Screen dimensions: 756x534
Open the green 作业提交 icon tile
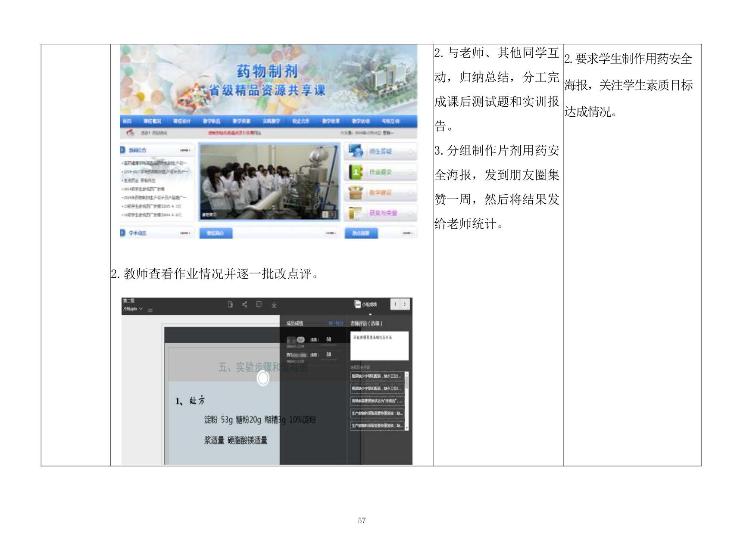(x=356, y=172)
